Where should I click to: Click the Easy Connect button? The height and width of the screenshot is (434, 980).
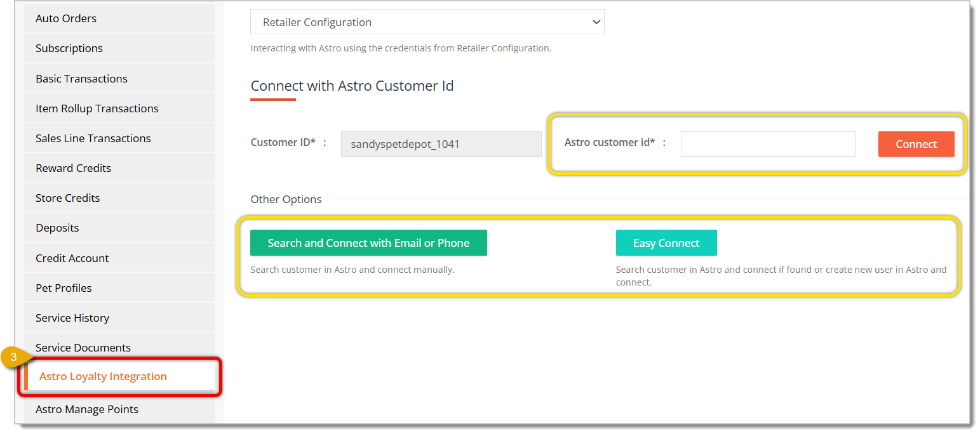(666, 243)
